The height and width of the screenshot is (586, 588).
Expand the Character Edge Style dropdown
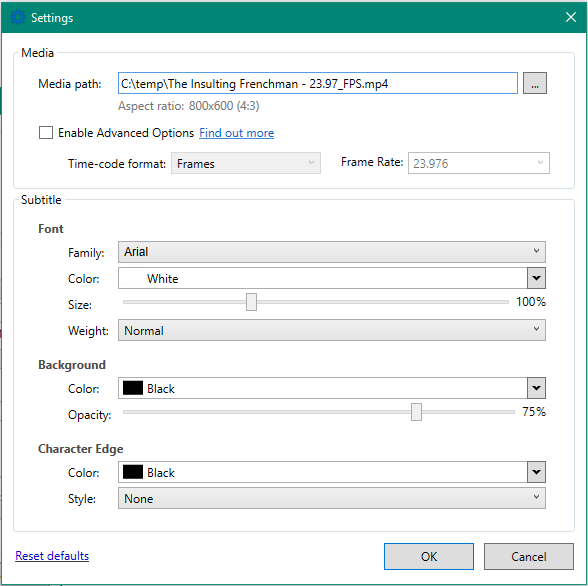pos(332,498)
